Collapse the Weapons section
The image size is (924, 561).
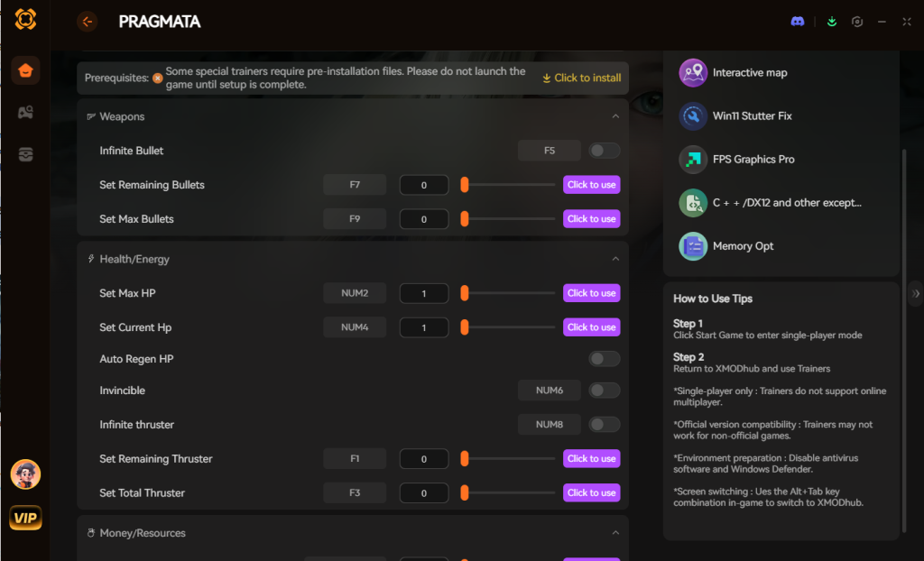point(615,116)
